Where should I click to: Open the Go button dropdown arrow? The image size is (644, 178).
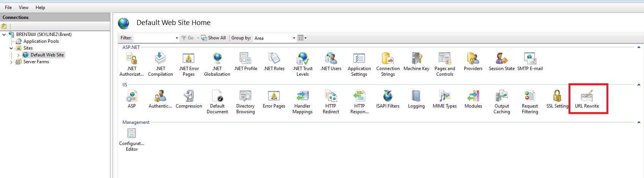198,38
